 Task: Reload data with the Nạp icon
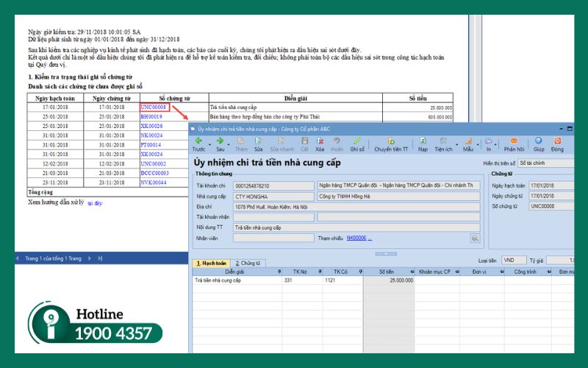point(423,143)
